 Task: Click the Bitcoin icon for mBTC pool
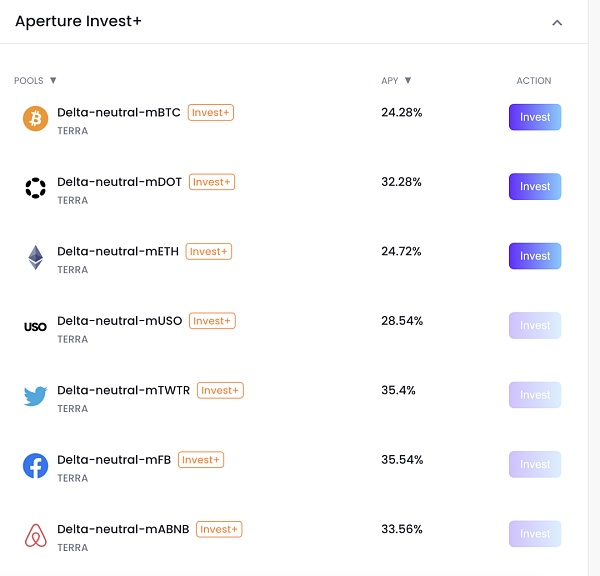pyautogui.click(x=36, y=119)
